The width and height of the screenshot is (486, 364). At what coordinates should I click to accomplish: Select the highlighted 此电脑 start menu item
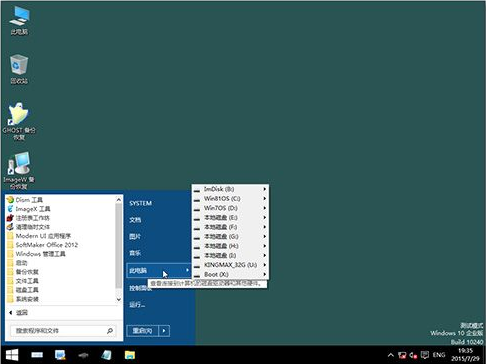tap(159, 270)
